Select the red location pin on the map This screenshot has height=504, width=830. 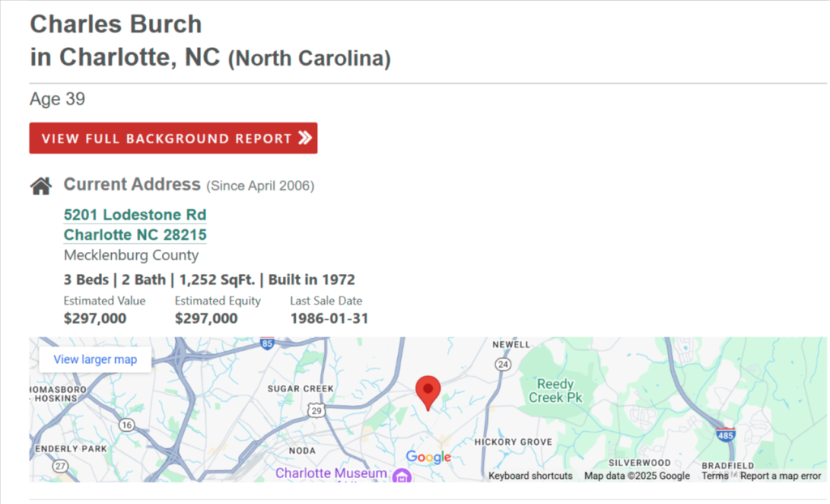coord(428,391)
